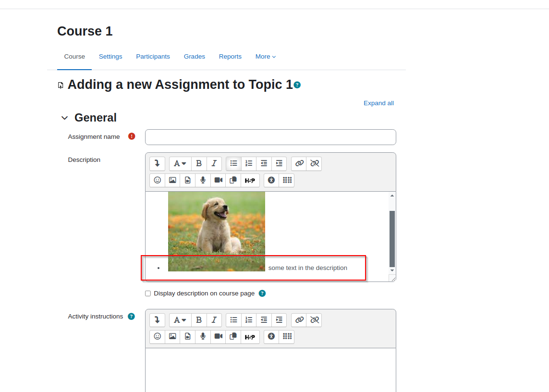Remove link in Description editor
549x392 pixels.
coord(314,164)
